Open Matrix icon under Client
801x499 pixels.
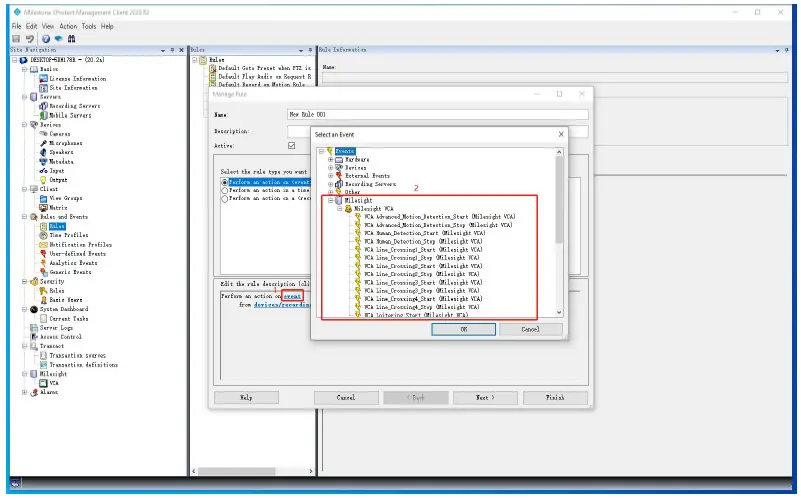point(43,208)
